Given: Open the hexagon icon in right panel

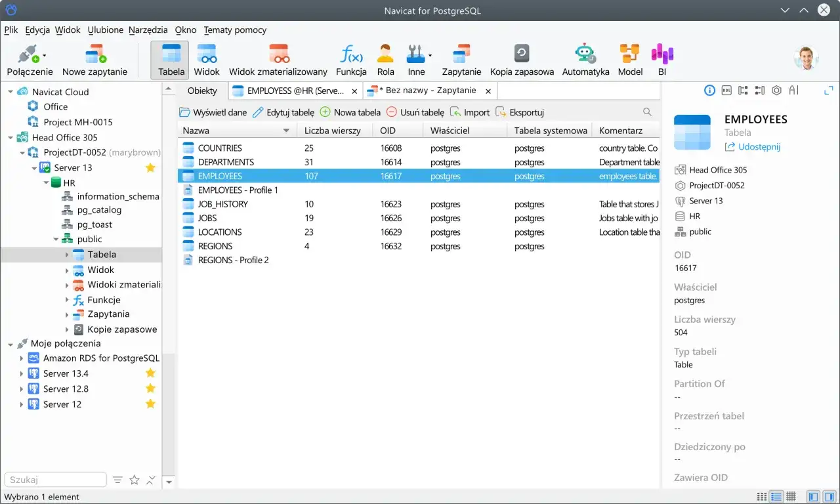Looking at the screenshot, I should pyautogui.click(x=777, y=91).
